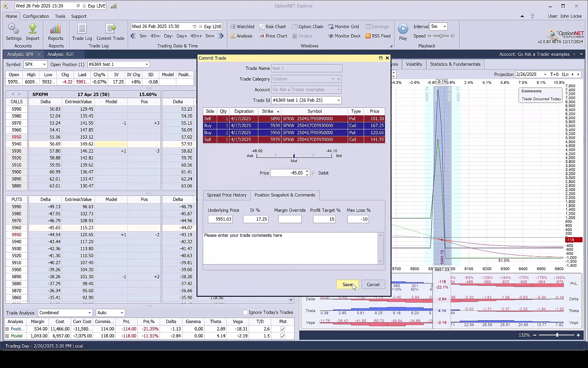Click the Day- time step button
This screenshot has width=588, height=368.
tap(168, 36)
